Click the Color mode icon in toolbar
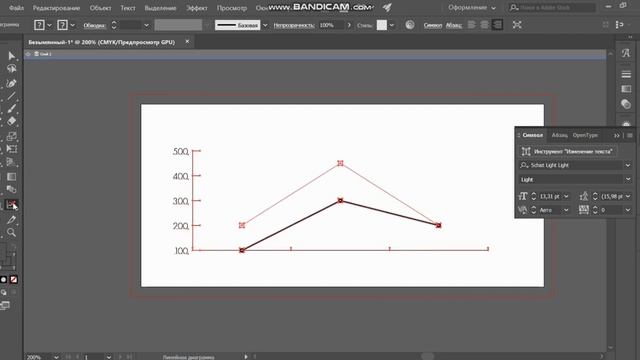The image size is (640, 360). click(4, 280)
